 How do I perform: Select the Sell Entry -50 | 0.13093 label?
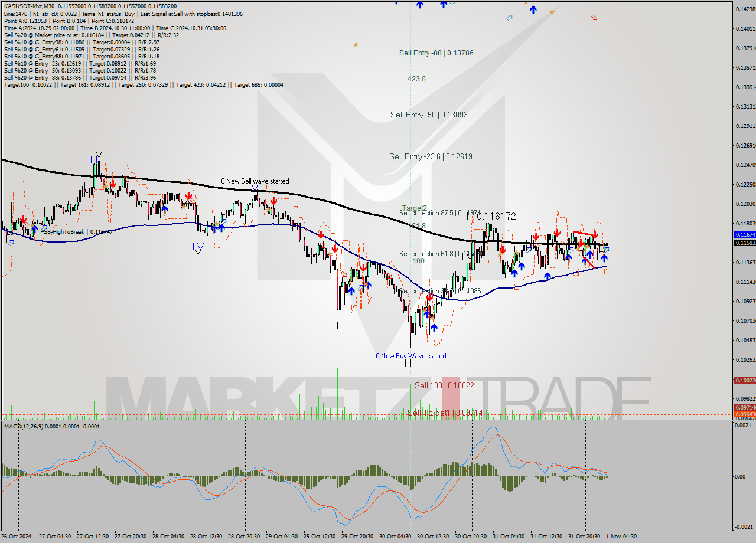pos(429,115)
